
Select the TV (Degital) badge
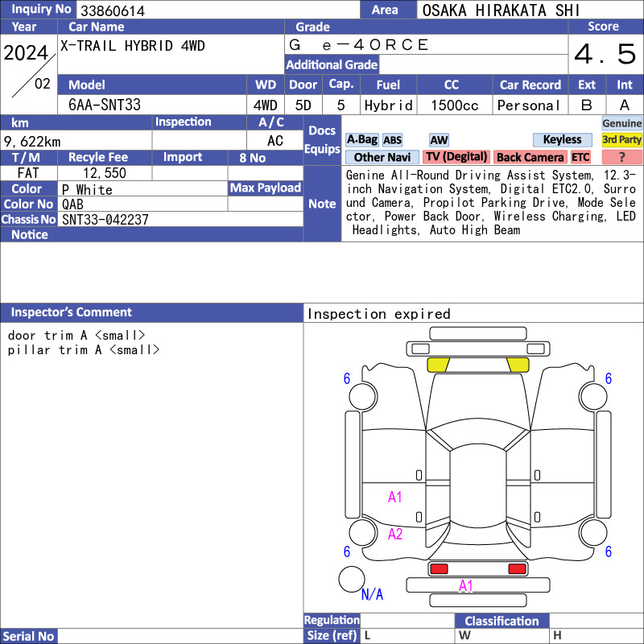(456, 157)
